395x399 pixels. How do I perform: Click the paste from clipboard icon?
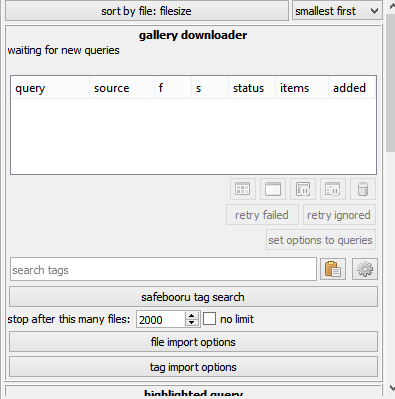coord(333,269)
